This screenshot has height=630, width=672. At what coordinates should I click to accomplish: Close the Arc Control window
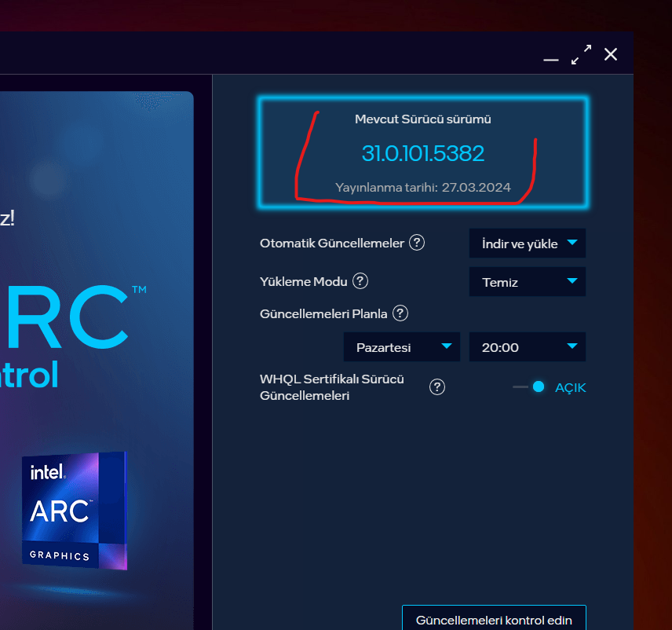click(611, 54)
